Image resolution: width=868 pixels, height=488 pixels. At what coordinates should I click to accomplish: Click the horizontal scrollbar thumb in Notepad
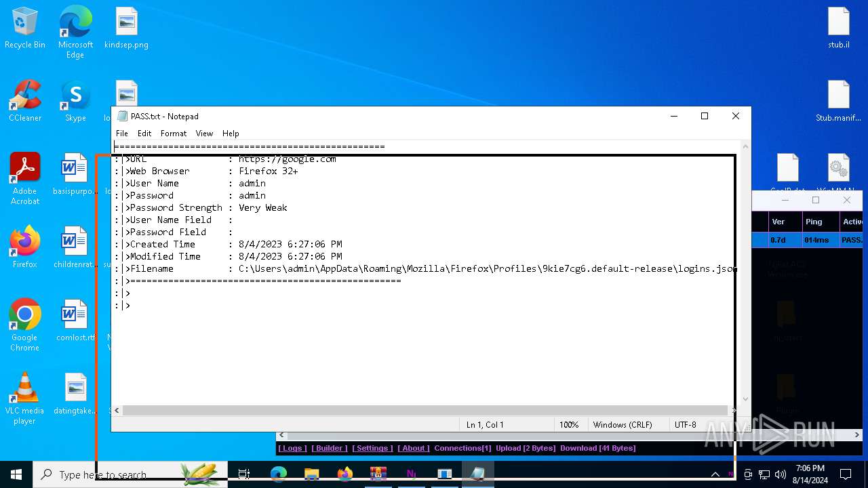pos(425,410)
